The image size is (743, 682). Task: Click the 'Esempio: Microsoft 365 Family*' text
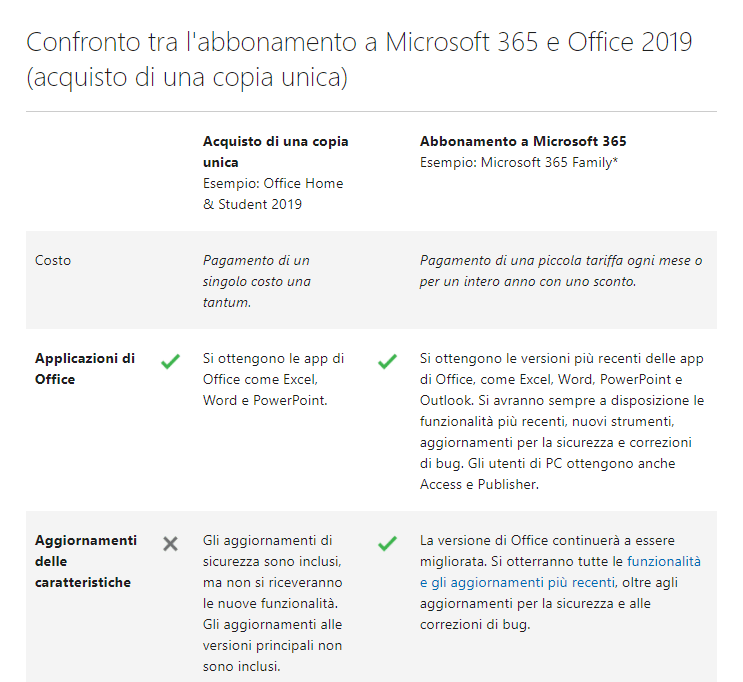pos(518,163)
